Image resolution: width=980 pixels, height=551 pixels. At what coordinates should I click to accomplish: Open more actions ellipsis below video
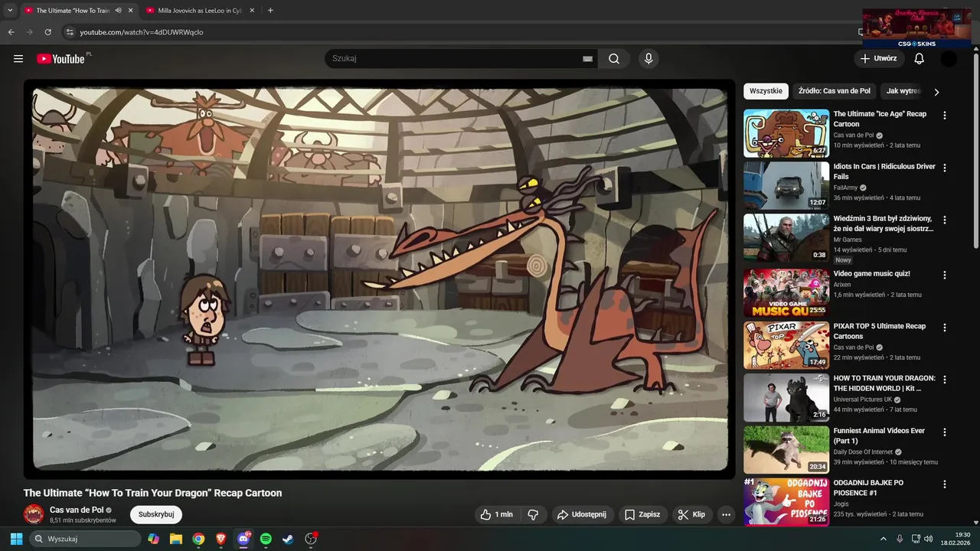727,514
